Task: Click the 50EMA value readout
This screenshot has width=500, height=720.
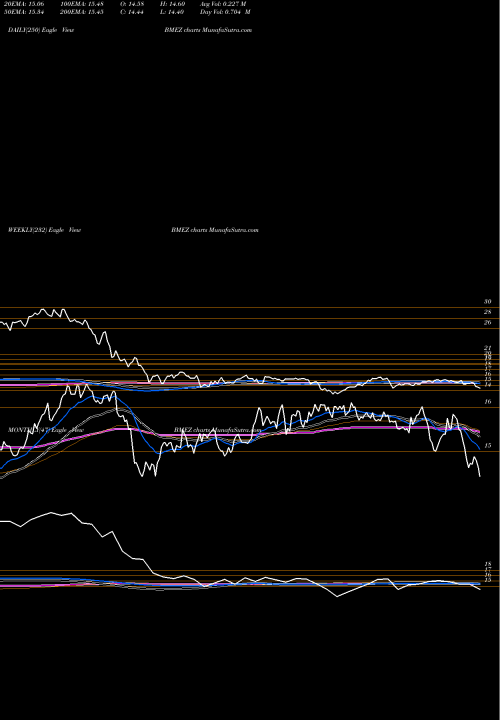Action: tap(22, 12)
